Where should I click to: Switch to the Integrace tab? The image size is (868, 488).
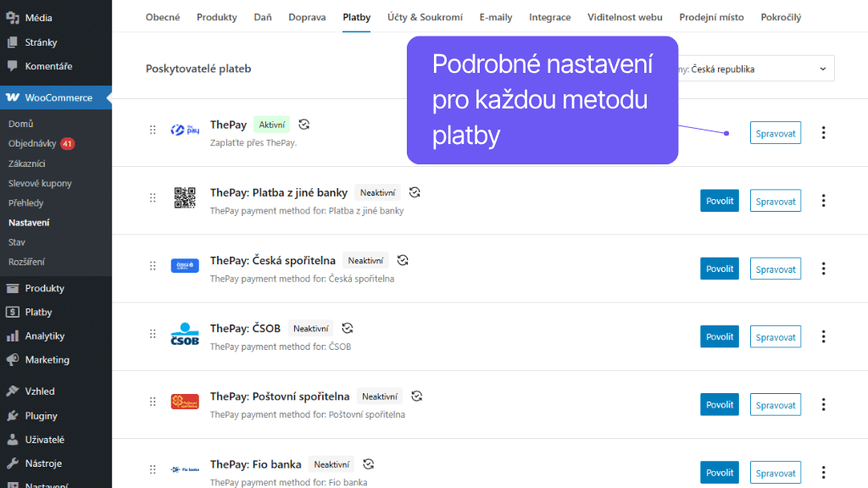tap(549, 17)
